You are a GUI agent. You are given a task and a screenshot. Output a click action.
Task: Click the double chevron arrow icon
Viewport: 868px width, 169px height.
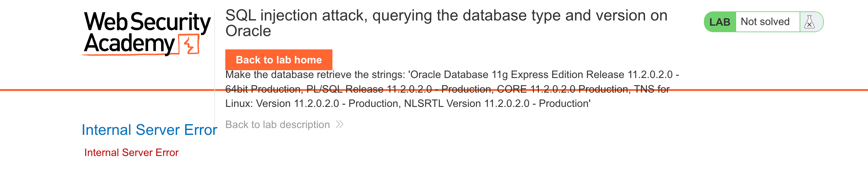tap(339, 124)
